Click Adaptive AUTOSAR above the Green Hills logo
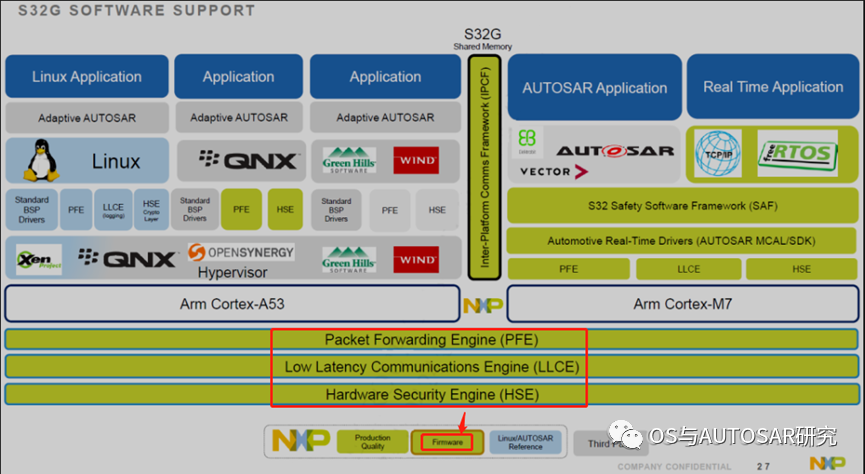Image resolution: width=865 pixels, height=474 pixels. [385, 117]
